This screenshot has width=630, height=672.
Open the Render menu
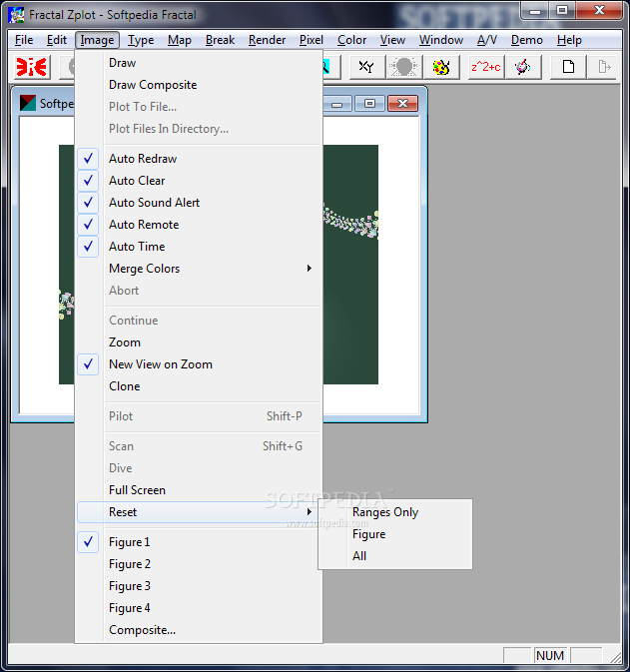267,40
